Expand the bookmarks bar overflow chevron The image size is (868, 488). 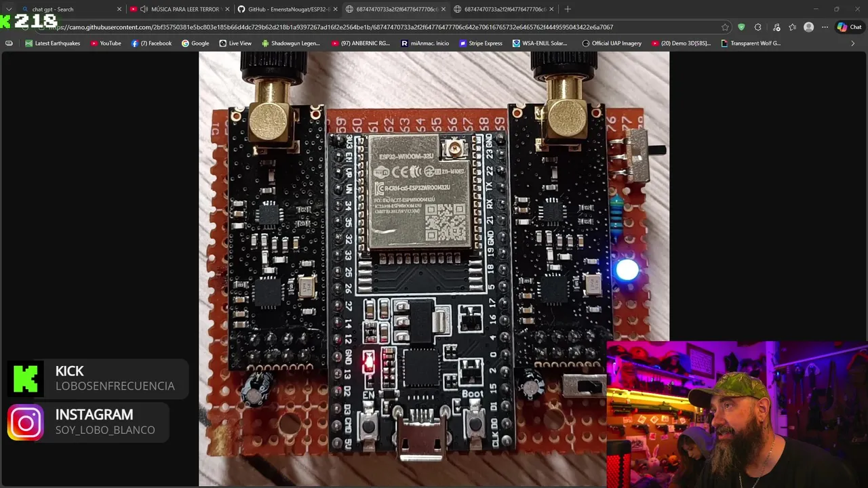coord(852,43)
